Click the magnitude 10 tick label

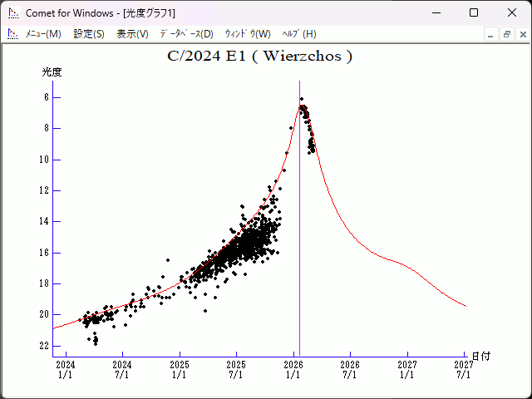click(x=45, y=160)
